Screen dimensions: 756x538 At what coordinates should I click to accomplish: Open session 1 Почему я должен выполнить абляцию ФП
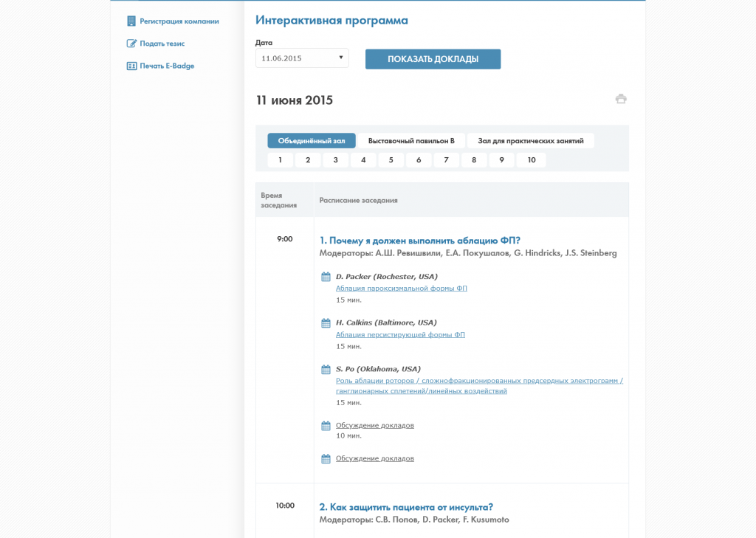[420, 241]
